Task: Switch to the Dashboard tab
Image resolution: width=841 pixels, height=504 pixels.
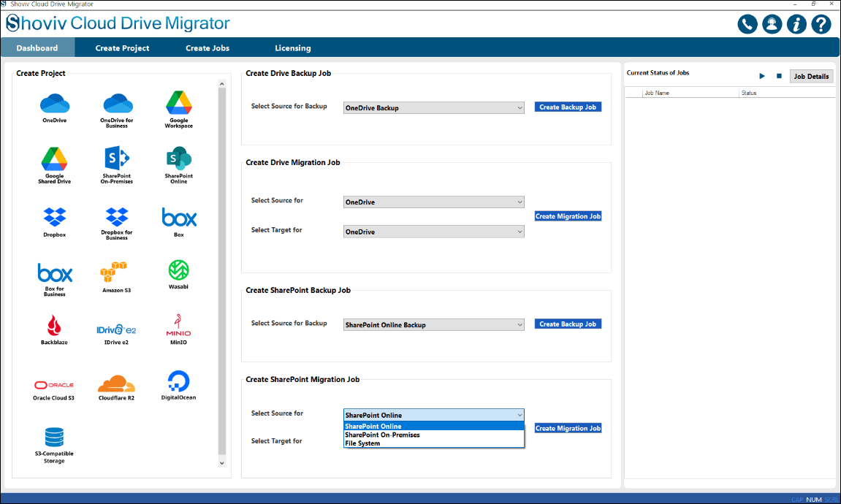Action: tap(37, 47)
